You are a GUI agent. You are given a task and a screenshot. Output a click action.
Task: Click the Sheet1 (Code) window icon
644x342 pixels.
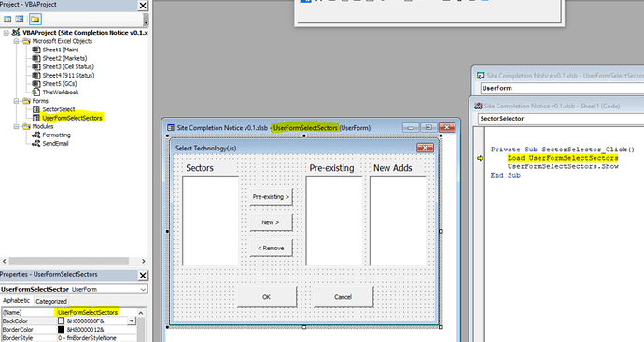pos(478,106)
